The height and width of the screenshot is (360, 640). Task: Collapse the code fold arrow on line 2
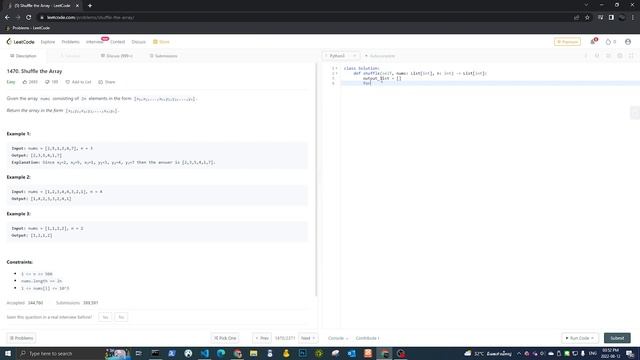(337, 73)
